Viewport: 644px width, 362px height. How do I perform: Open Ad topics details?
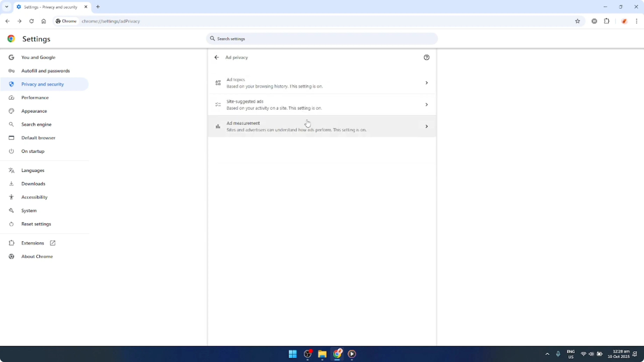321,83
